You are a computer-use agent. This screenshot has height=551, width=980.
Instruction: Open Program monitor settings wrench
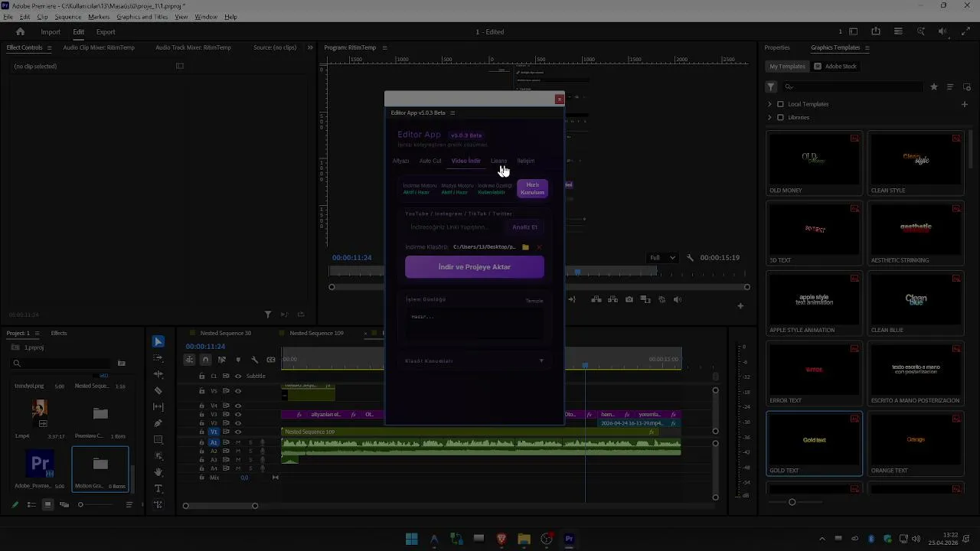pyautogui.click(x=690, y=258)
